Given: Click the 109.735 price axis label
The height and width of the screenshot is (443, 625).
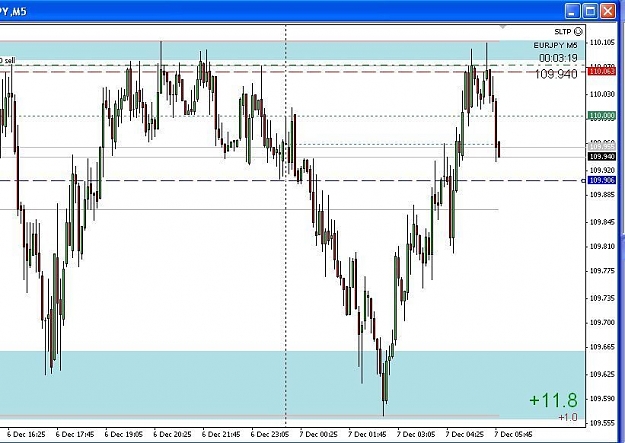Looking at the screenshot, I should tap(602, 298).
